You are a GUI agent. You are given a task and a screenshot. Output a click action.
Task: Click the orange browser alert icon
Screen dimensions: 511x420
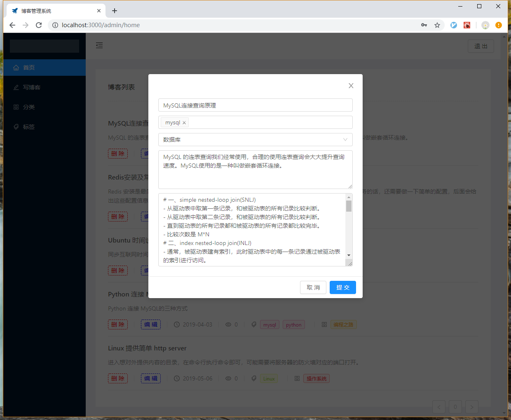[x=499, y=25]
